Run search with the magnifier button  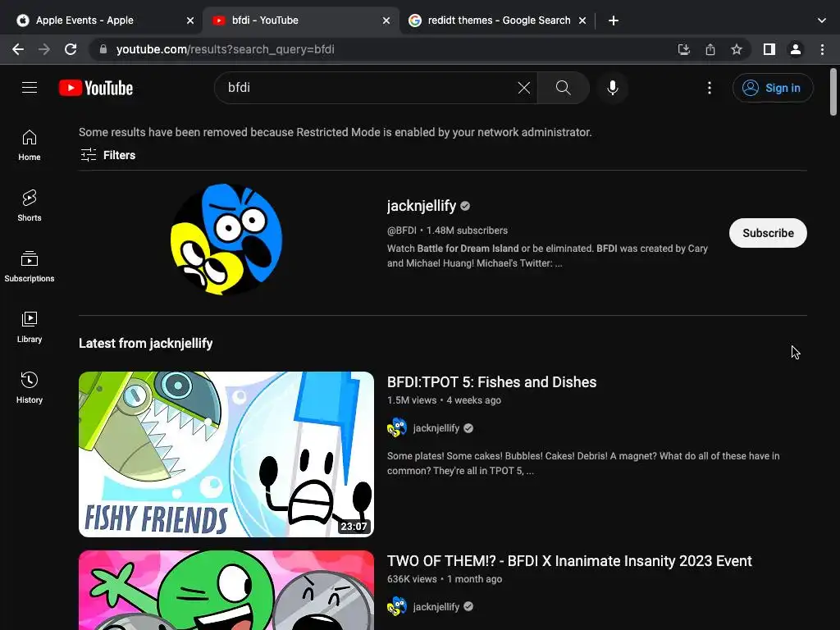563,88
